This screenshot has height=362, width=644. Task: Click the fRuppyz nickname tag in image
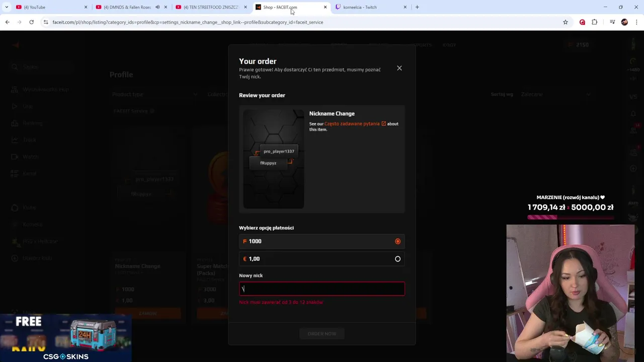268,163
